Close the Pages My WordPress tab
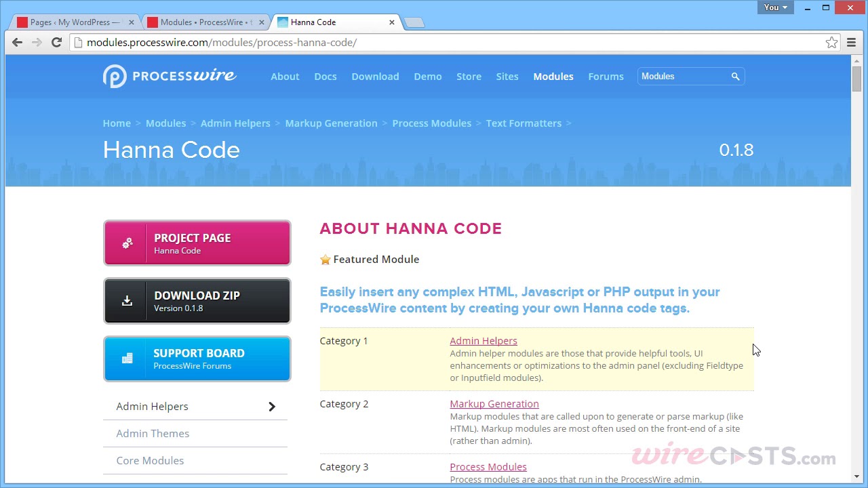This screenshot has height=488, width=868. click(131, 22)
